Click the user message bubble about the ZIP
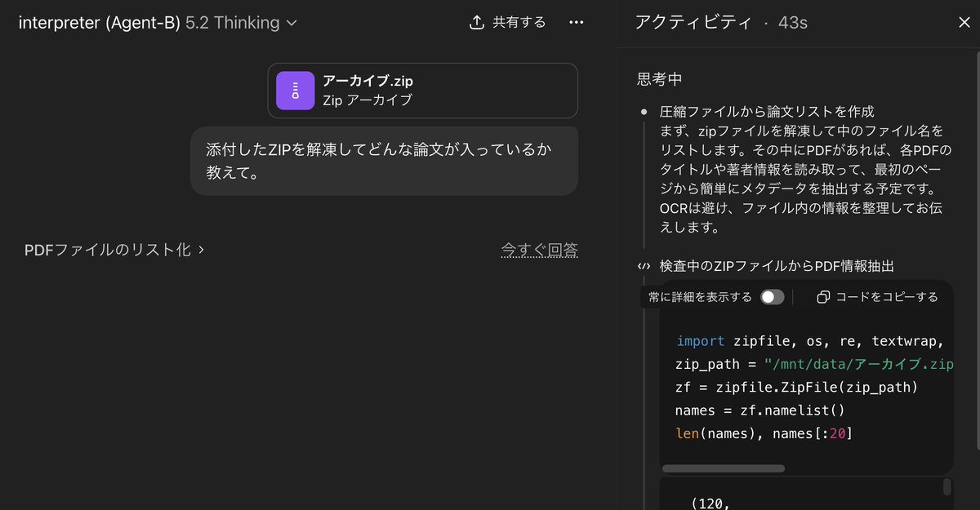This screenshot has height=510, width=980. coord(382,160)
